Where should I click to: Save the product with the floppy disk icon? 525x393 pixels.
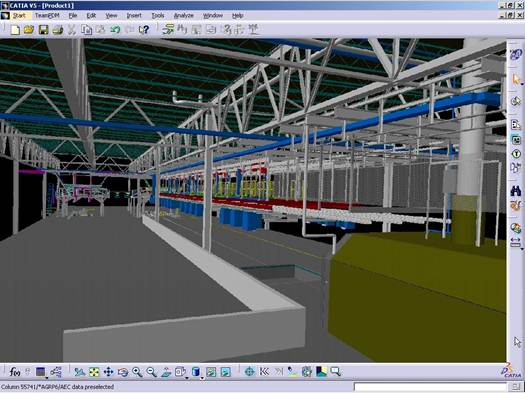[x=44, y=30]
